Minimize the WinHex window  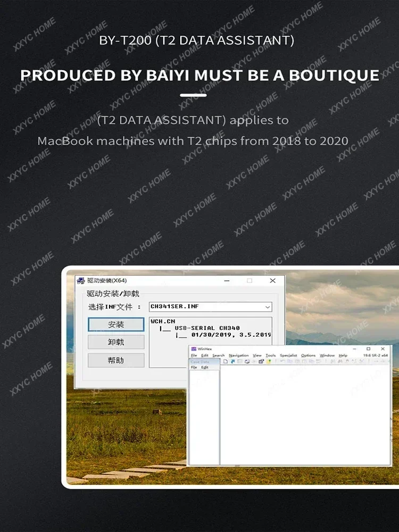pos(354,349)
